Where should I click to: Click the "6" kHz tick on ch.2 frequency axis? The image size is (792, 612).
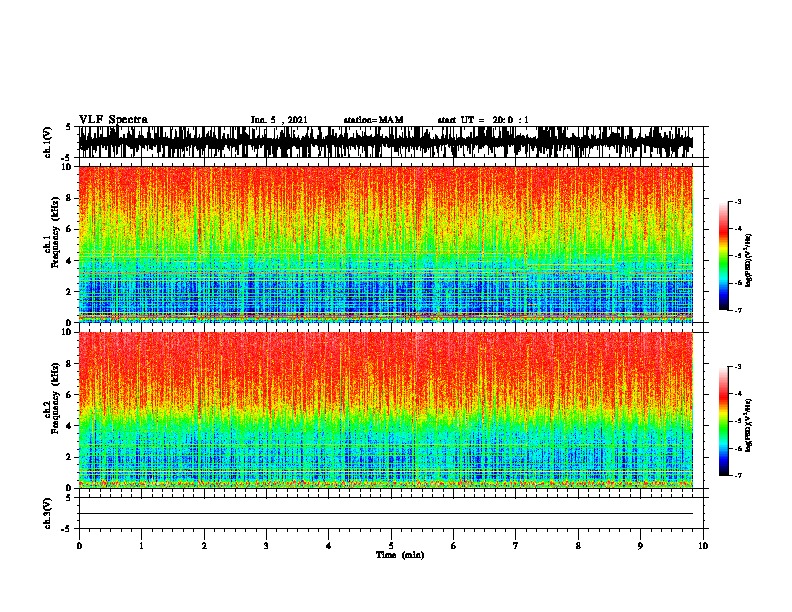70,394
